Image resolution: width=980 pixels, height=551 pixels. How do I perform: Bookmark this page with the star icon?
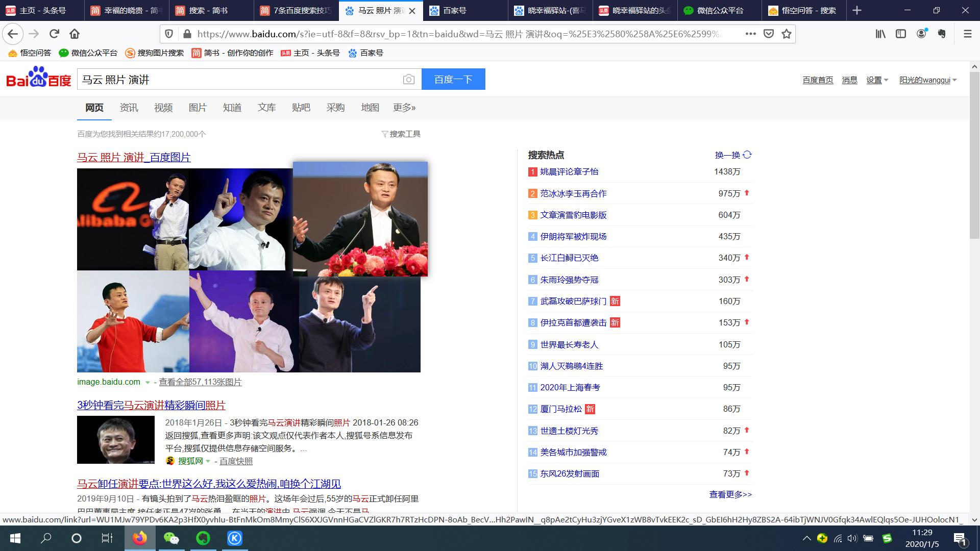click(x=787, y=34)
